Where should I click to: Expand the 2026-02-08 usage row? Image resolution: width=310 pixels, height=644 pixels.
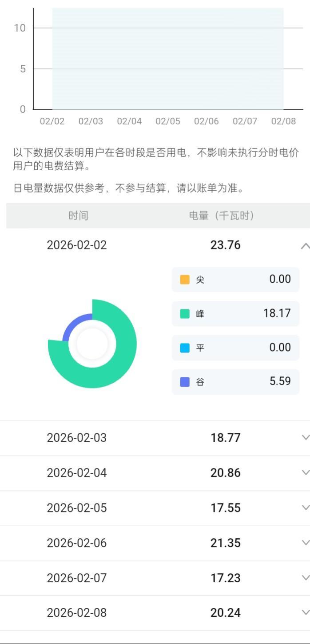click(x=305, y=612)
